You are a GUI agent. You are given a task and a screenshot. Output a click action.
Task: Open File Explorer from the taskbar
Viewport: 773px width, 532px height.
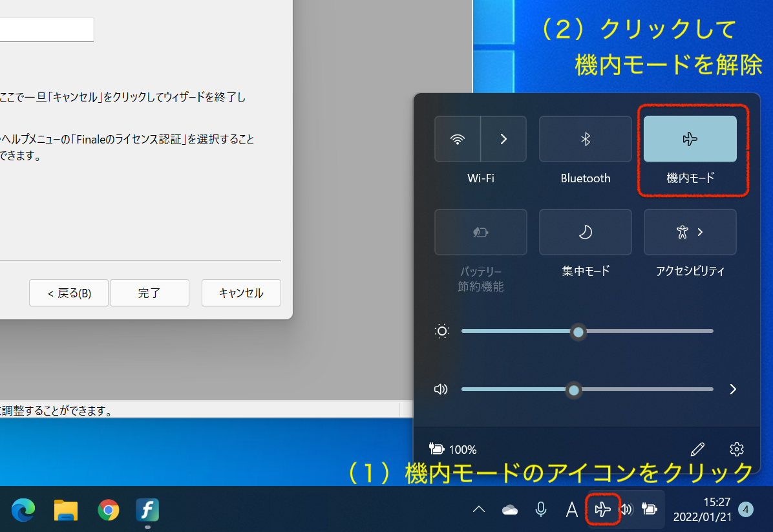[65, 509]
